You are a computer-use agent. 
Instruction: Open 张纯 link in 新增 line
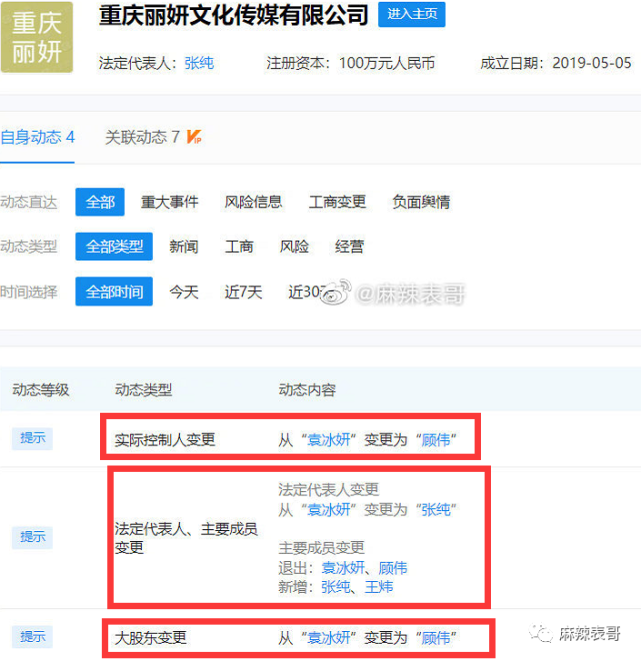click(x=335, y=587)
